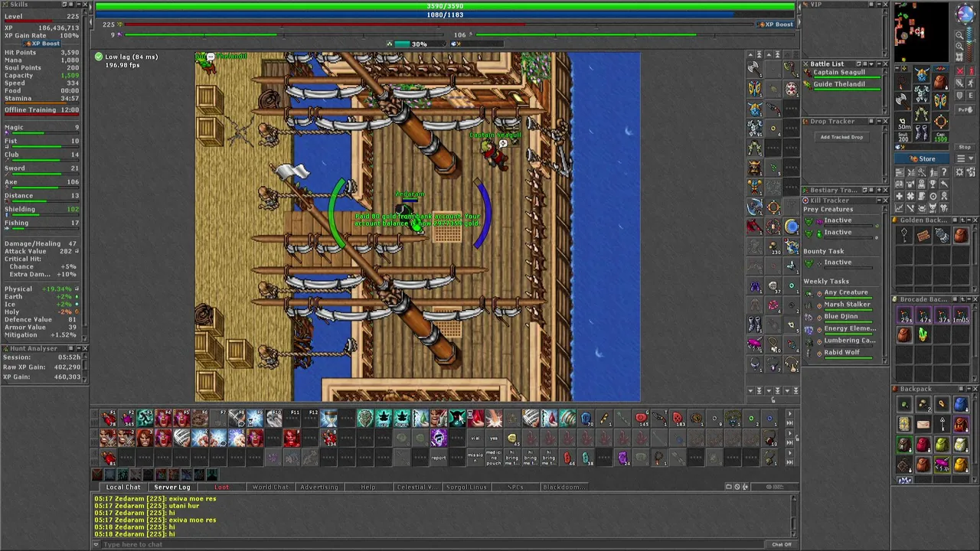
Task: Toggle defensive shield fight mode
Action: pos(959,95)
